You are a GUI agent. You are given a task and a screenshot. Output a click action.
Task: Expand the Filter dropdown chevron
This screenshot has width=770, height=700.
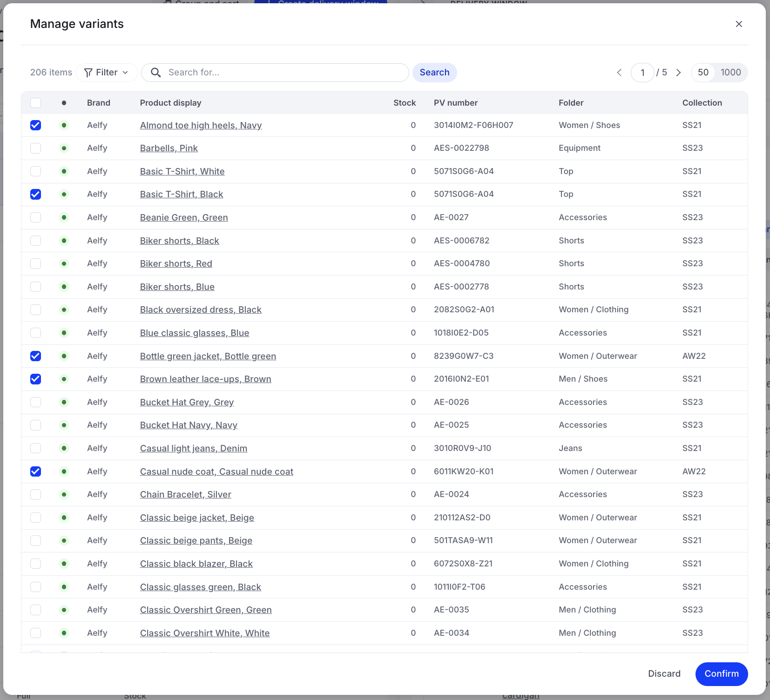[125, 73]
